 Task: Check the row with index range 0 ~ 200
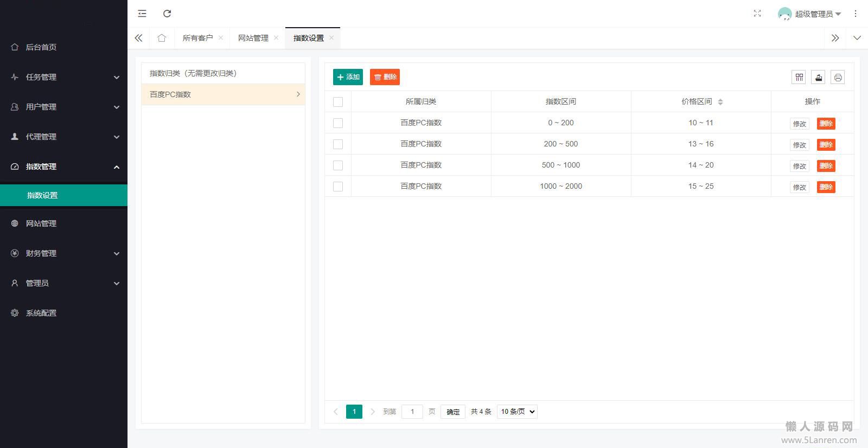pyautogui.click(x=338, y=123)
